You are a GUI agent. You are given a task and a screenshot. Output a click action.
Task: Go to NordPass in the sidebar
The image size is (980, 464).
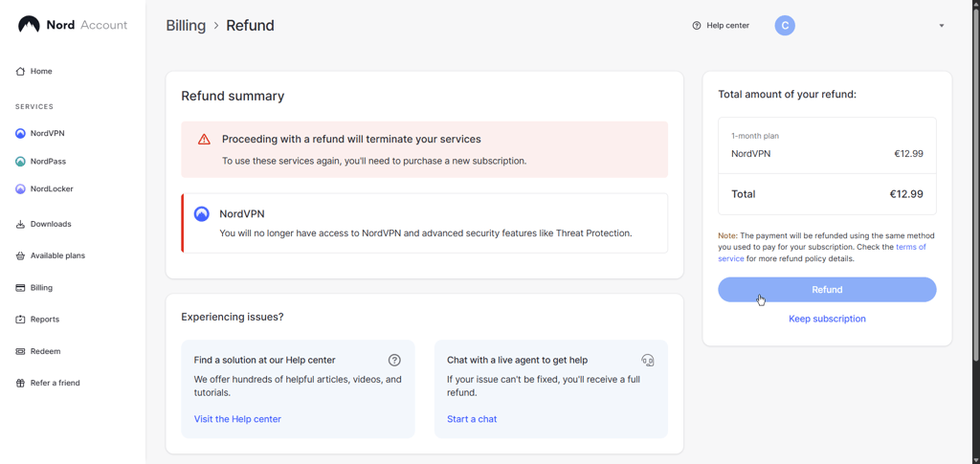pyautogui.click(x=48, y=161)
